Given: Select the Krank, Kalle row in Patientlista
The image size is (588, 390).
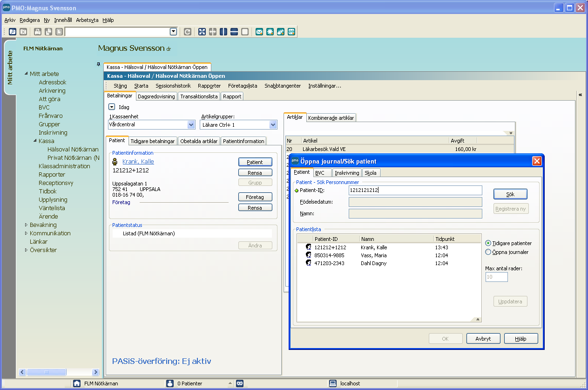Looking at the screenshot, I should click(389, 247).
